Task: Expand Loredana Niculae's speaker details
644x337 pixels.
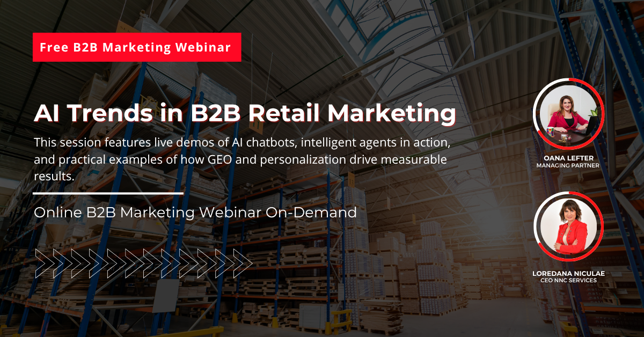Action: 569,274
